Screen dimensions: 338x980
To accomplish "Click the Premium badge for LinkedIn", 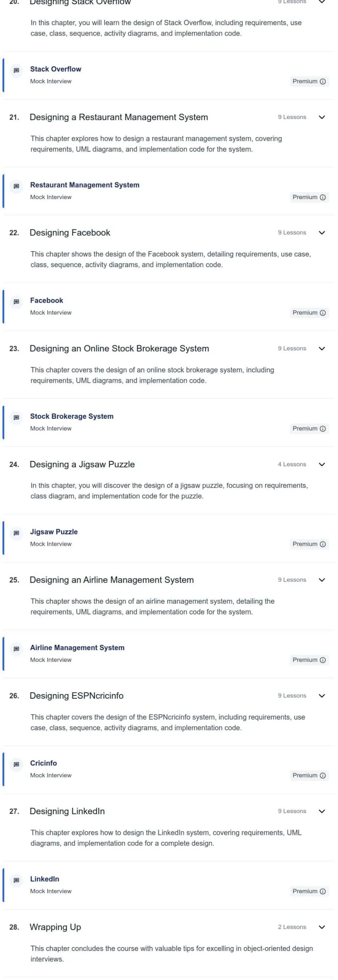I will 309,891.
